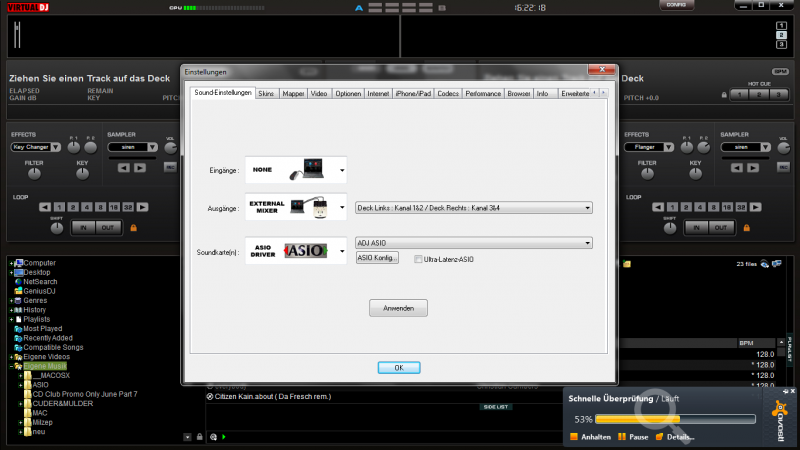Set the left deck loop IN point

[x=84, y=228]
